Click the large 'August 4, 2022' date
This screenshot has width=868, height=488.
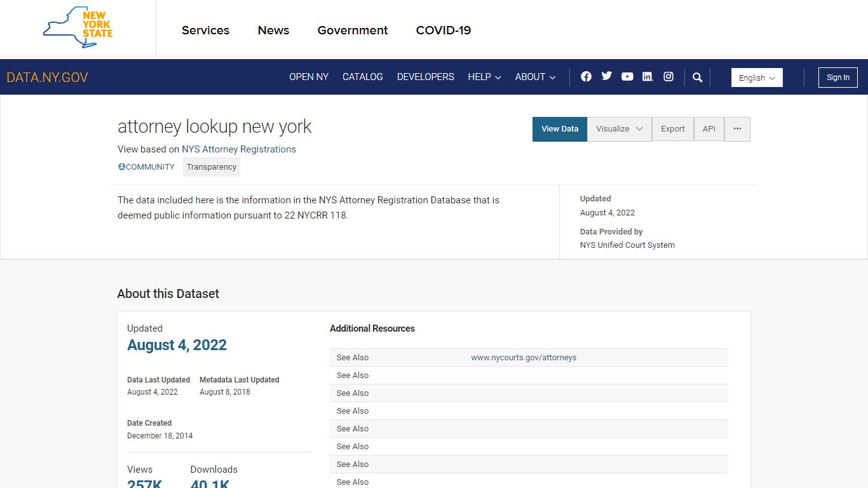pos(177,345)
